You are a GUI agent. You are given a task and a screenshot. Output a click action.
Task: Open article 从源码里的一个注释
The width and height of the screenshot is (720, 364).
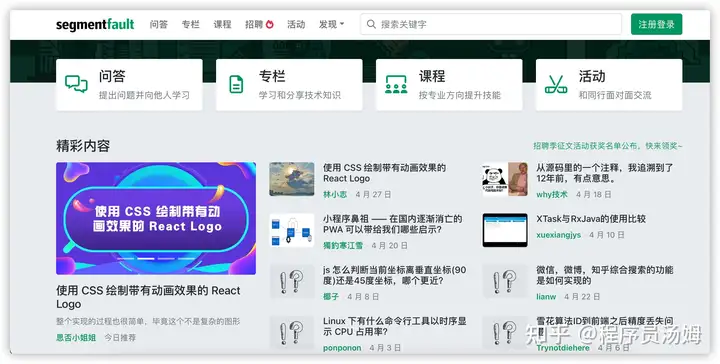coord(605,173)
